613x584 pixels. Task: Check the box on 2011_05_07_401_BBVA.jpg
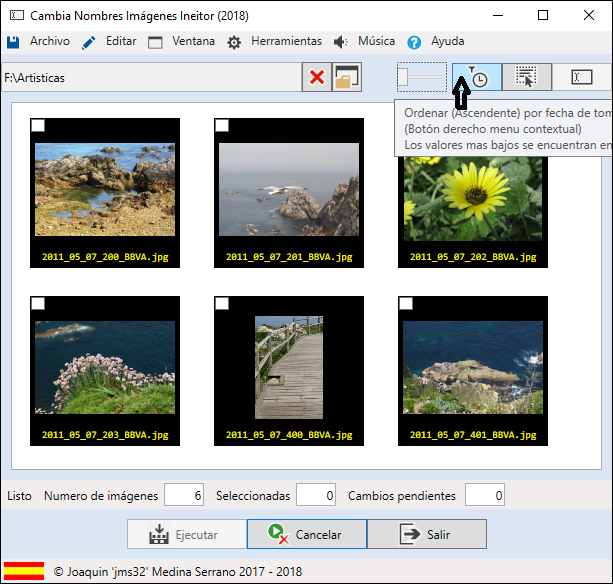pos(406,304)
